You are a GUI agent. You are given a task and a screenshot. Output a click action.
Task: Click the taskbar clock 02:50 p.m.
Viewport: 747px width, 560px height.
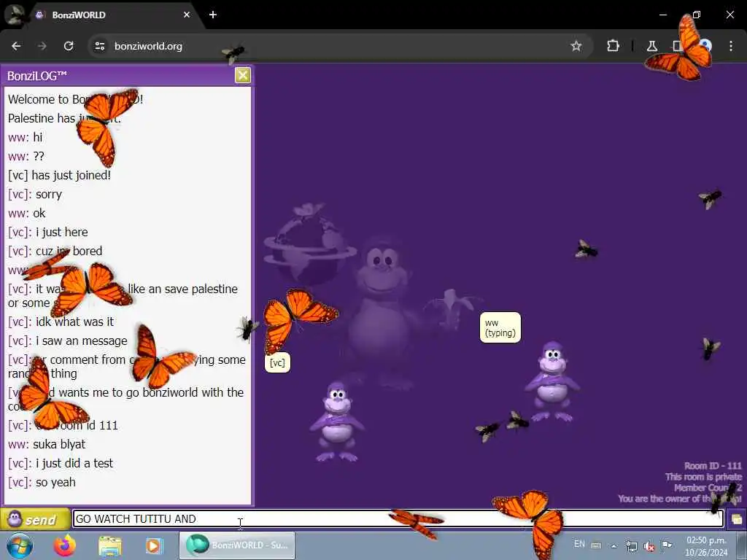pyautogui.click(x=706, y=546)
